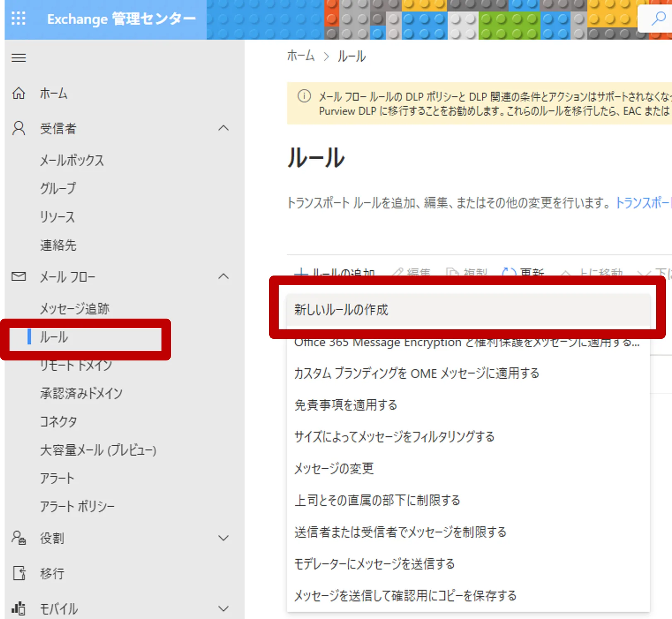
Task: Click the メール フロー envelope icon
Action: [x=19, y=276]
